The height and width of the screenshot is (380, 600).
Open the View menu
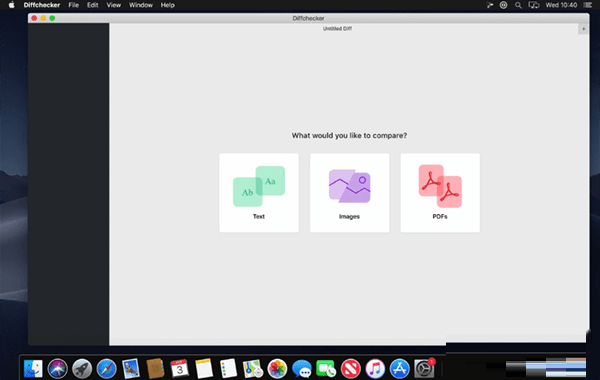pyautogui.click(x=114, y=5)
